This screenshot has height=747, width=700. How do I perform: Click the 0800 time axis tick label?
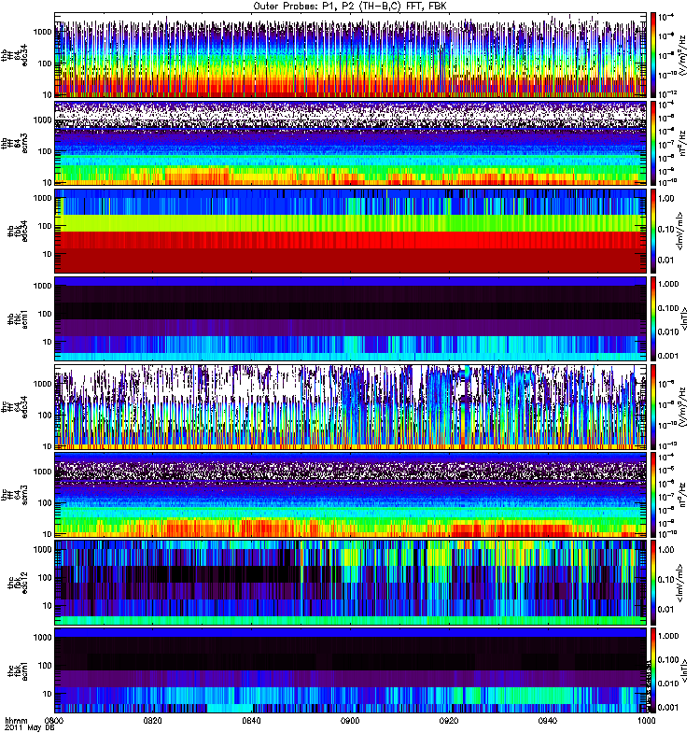click(x=55, y=721)
